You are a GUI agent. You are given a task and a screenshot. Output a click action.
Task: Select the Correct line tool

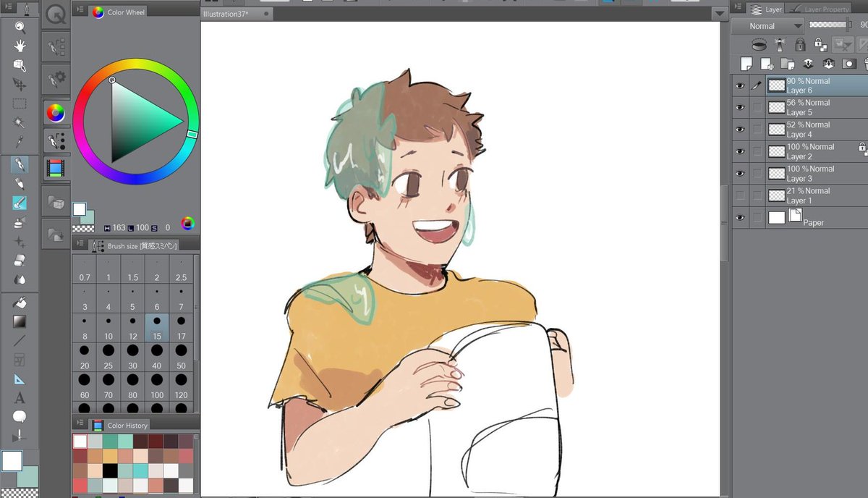20,436
